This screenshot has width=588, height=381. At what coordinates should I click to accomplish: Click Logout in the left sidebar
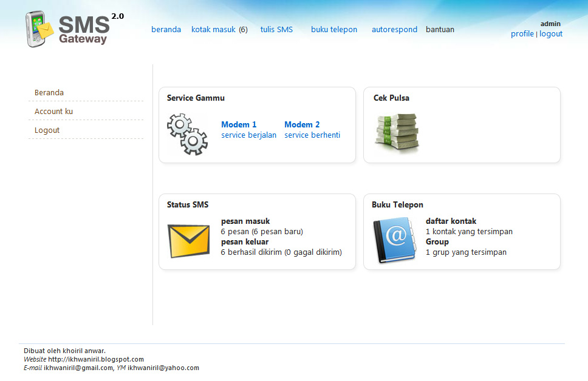[47, 130]
